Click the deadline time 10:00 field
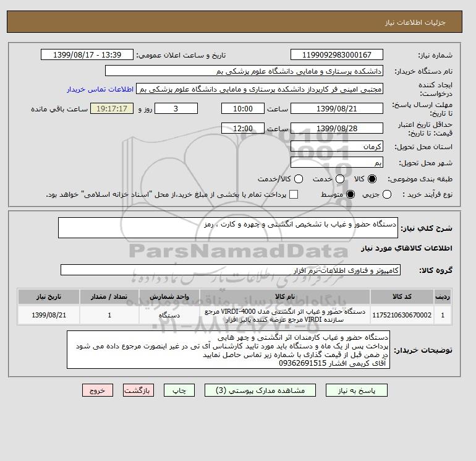This screenshot has width=476, height=461. [x=243, y=108]
